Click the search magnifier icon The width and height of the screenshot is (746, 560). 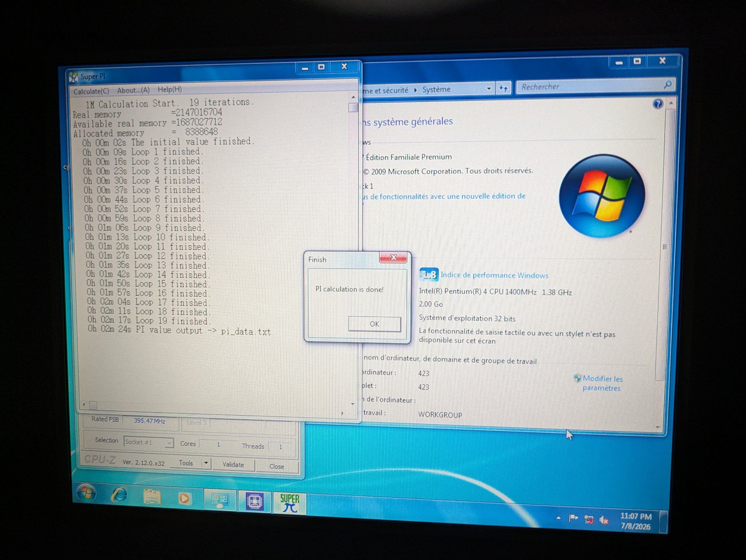tap(668, 85)
